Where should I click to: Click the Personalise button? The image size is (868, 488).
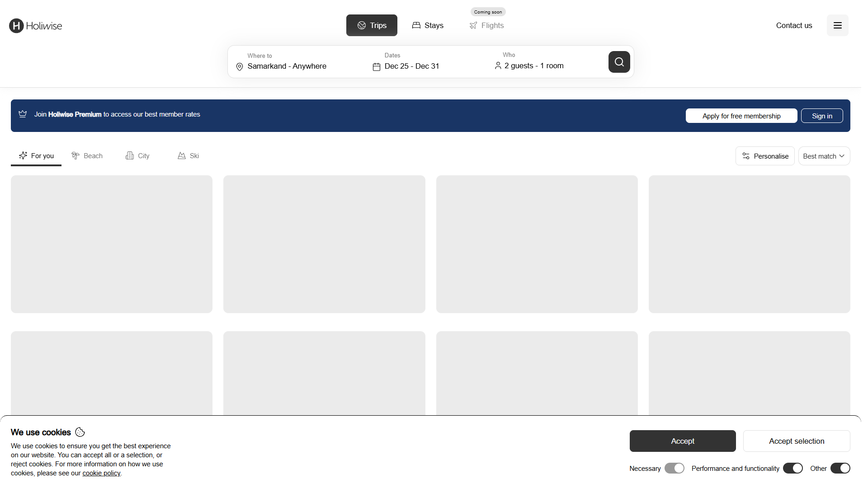(x=765, y=156)
